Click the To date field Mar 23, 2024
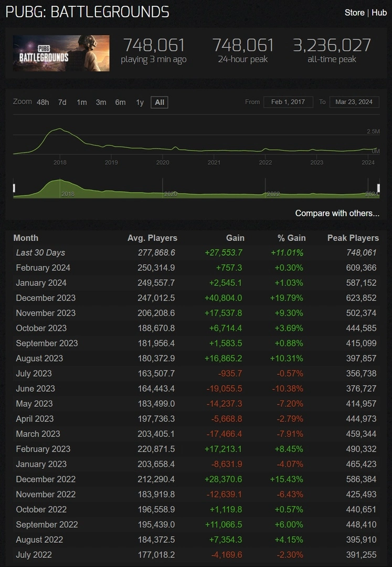This screenshot has width=392, height=567. click(x=354, y=102)
